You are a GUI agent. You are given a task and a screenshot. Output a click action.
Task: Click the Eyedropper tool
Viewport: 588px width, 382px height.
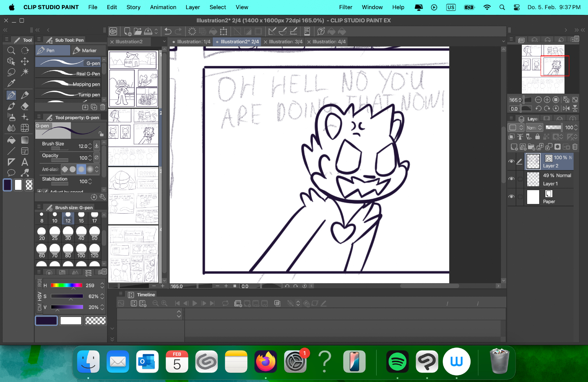click(x=11, y=84)
